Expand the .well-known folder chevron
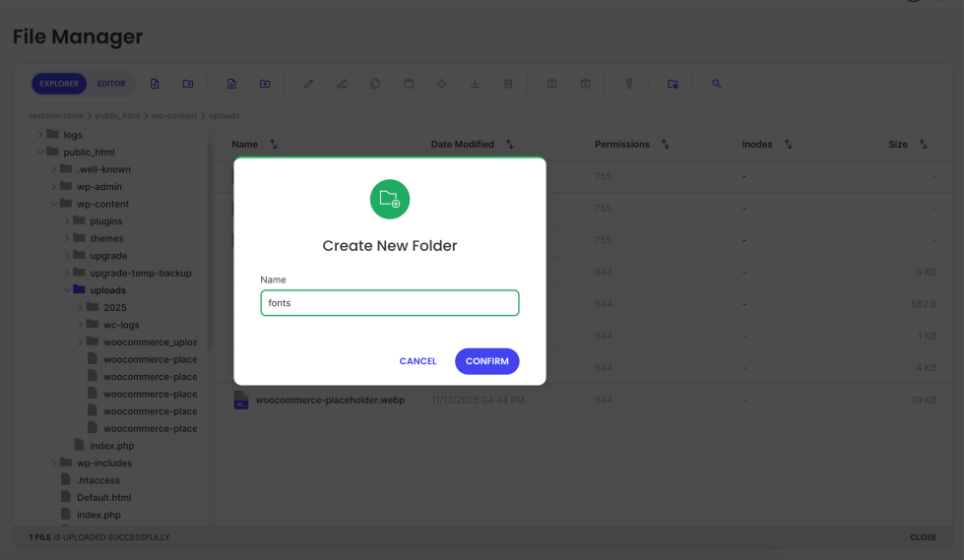This screenshot has width=964, height=560. coord(54,169)
